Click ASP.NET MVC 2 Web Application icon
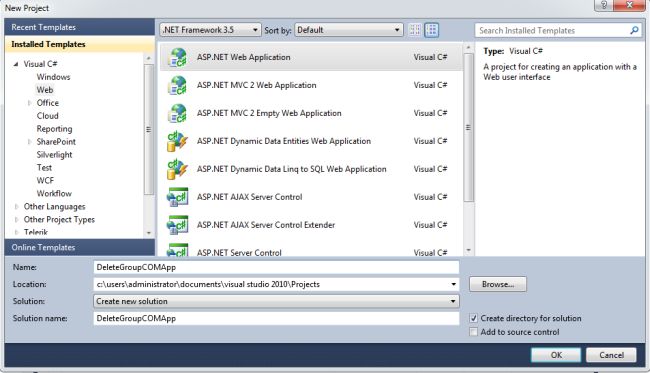This screenshot has height=373, width=650. click(x=177, y=85)
